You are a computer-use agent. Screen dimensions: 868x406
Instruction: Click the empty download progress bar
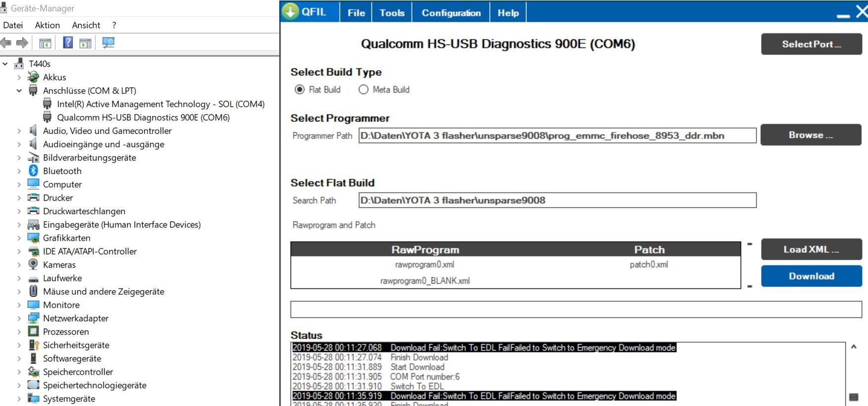click(576, 309)
